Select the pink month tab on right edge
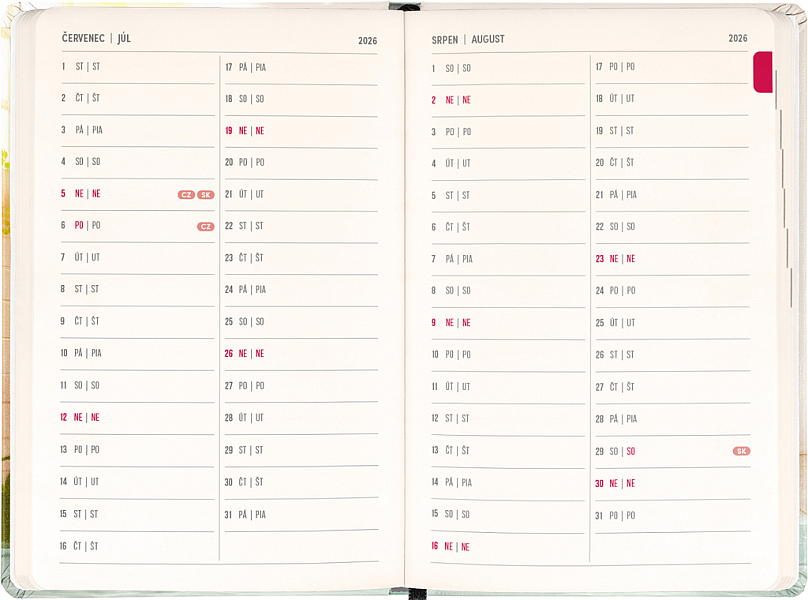Viewport: 808px width, 600px height. click(762, 72)
